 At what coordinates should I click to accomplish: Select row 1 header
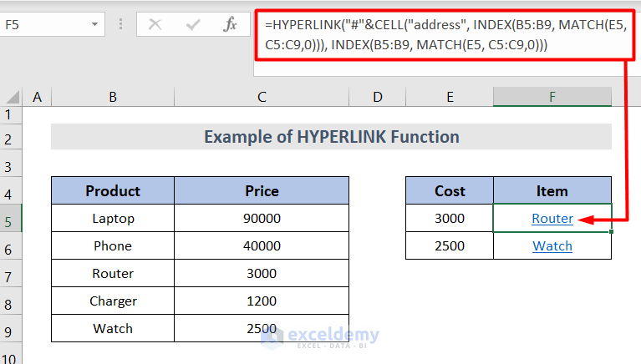(x=11, y=115)
